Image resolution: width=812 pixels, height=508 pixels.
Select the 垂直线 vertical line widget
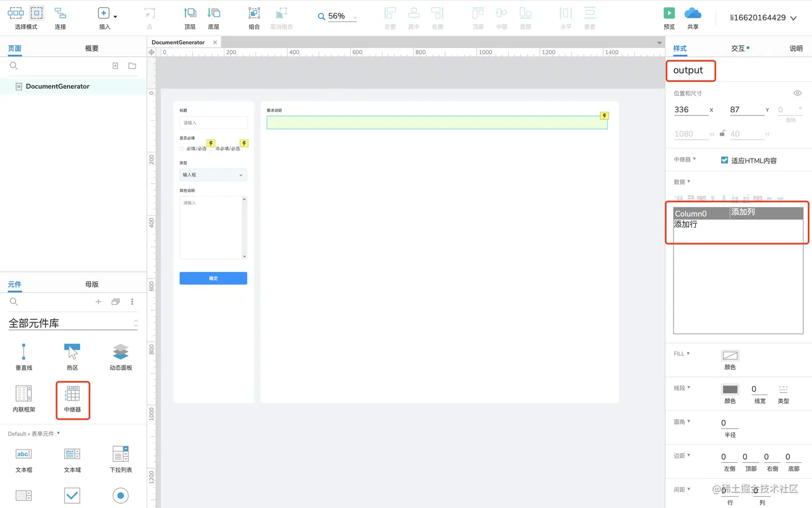24,357
